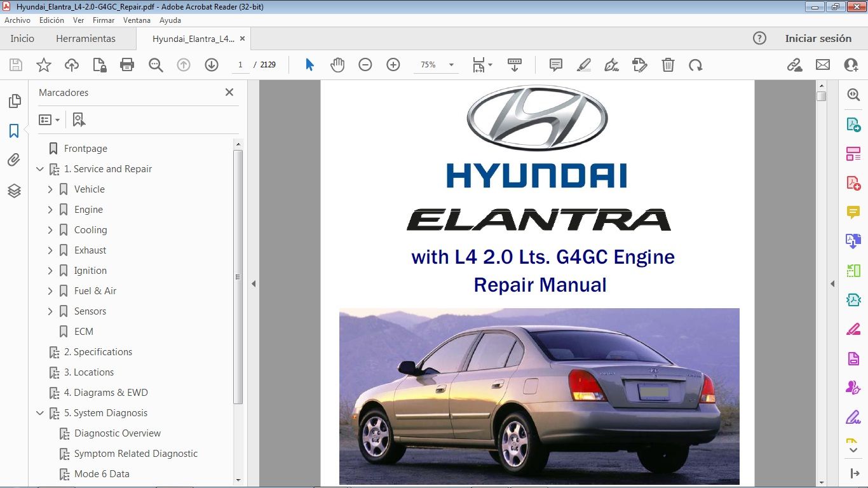
Task: Click the Save file icon
Action: pos(16,65)
